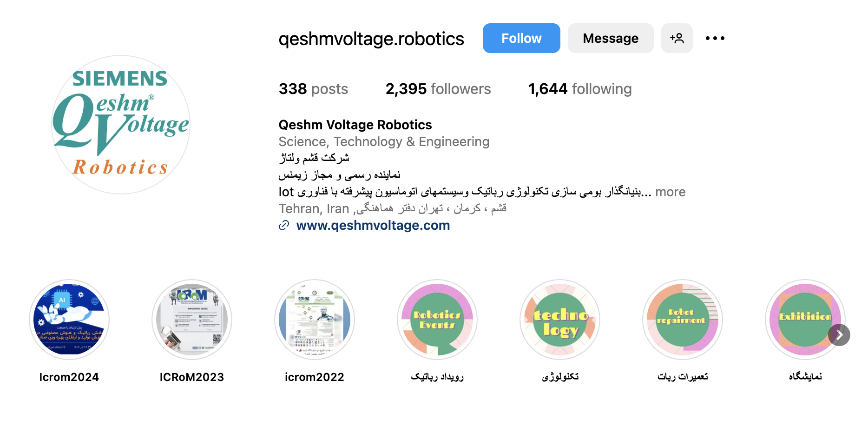View the 1,644 following list

pos(580,89)
